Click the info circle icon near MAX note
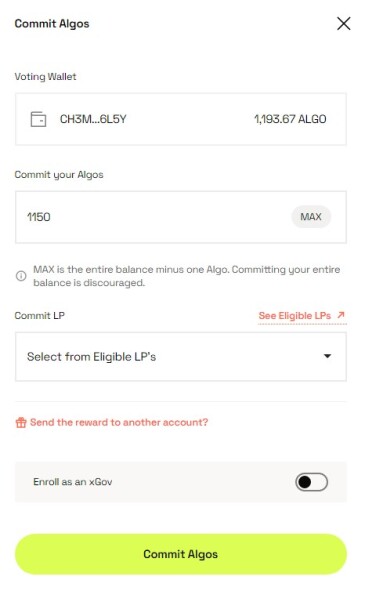 21,276
